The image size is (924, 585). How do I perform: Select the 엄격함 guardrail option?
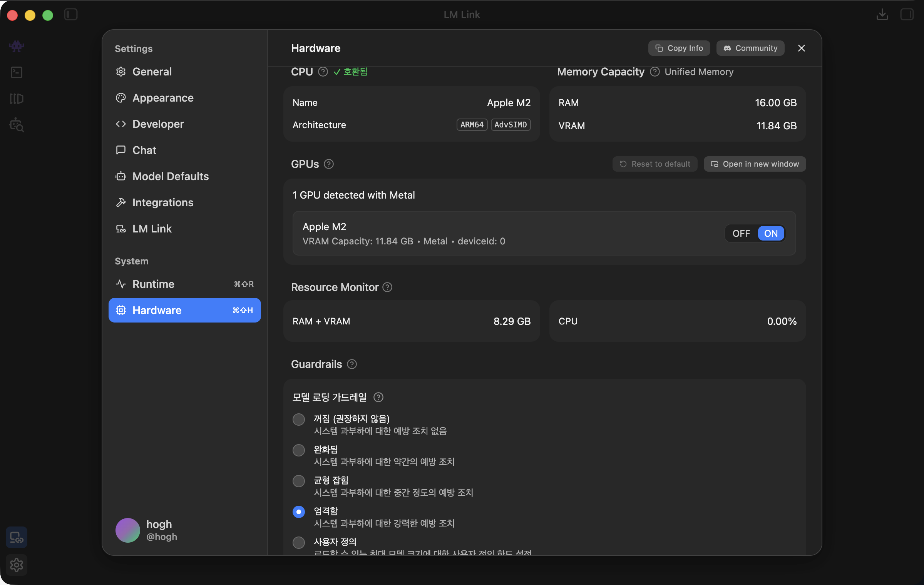tap(299, 511)
